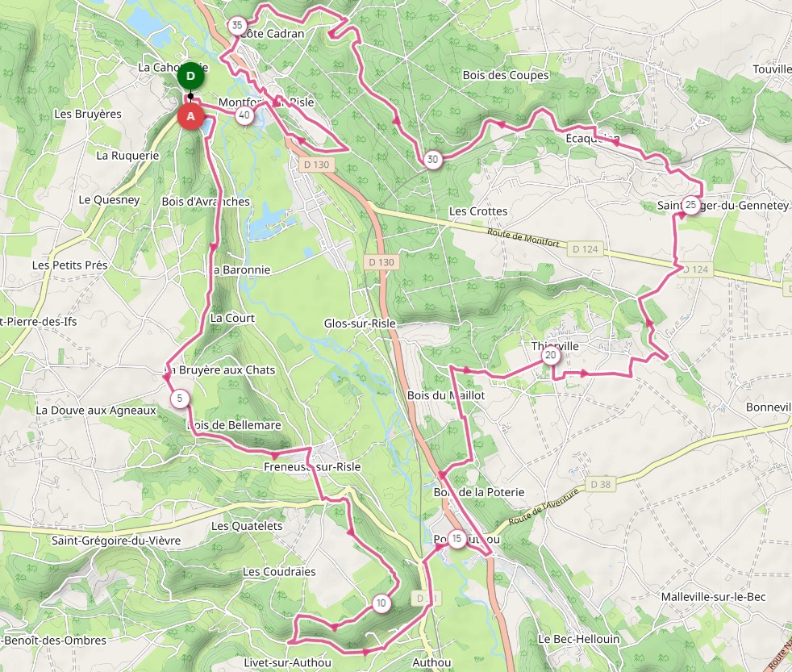Screen dimensions: 792x672
Task: Click the D 124 road label on Route de Montfort
Action: [x=586, y=249]
